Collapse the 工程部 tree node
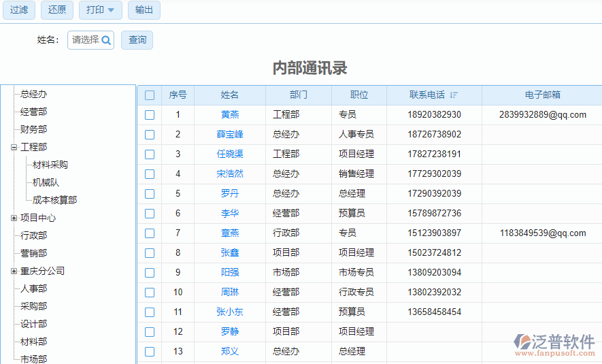 (14, 147)
